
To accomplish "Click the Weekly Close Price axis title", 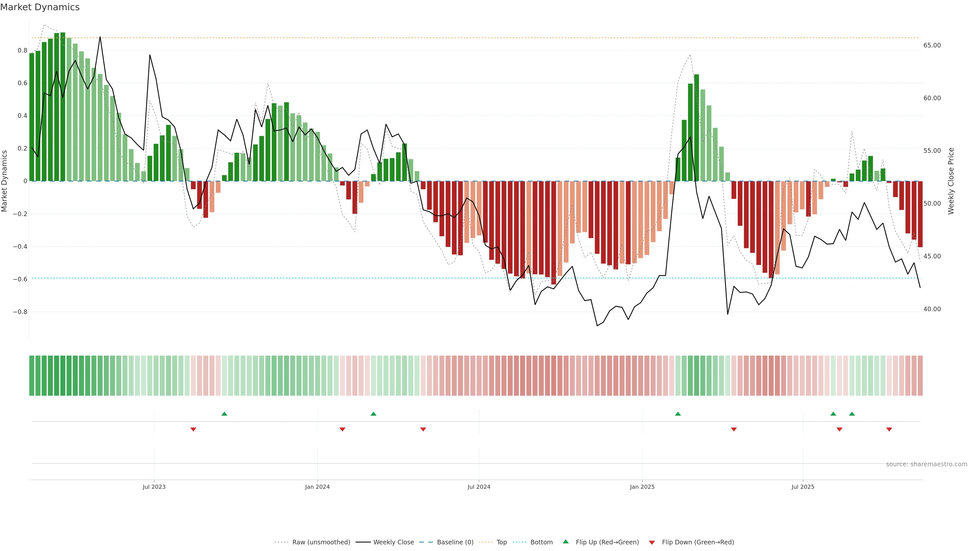I will pyautogui.click(x=951, y=181).
